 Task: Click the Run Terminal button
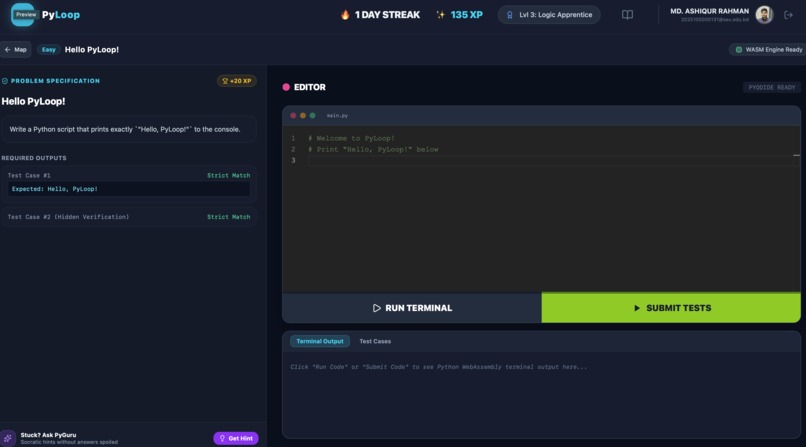(412, 308)
